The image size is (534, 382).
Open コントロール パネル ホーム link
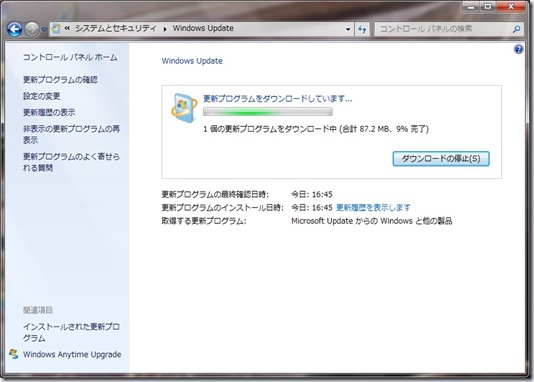(x=70, y=57)
